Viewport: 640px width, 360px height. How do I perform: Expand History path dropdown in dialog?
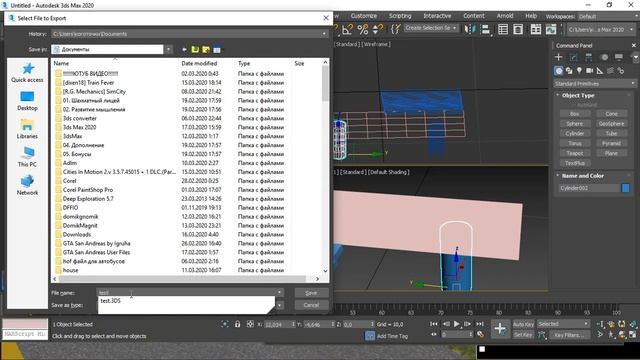coord(324,34)
